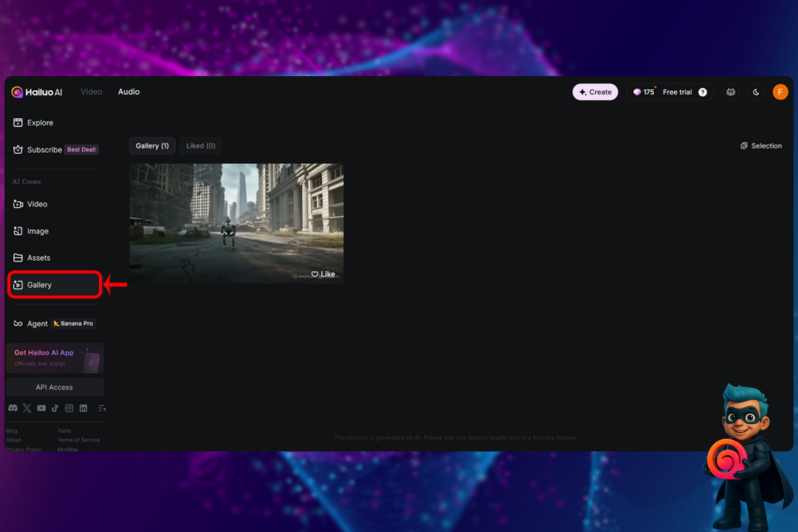The width and height of the screenshot is (798, 532).
Task: Enable Selection mode in gallery
Action: [761, 146]
